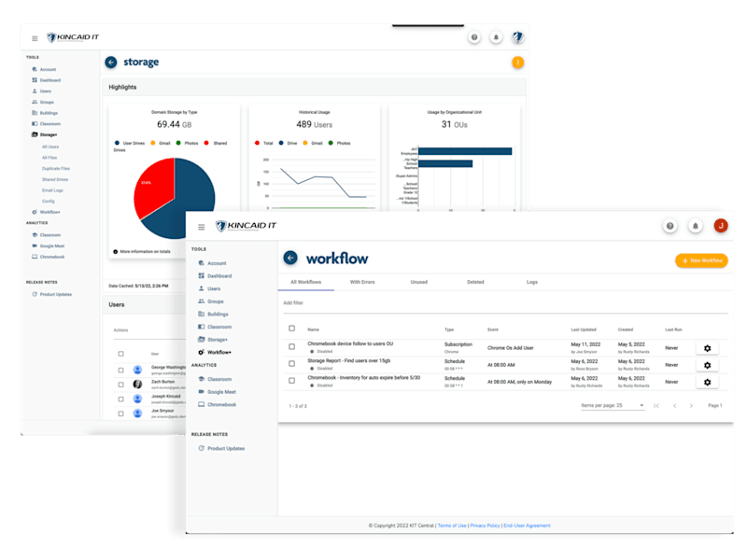Viewport: 747px width, 560px height.
Task: Check the Chromebook device follow to users OU row
Action: point(292,346)
